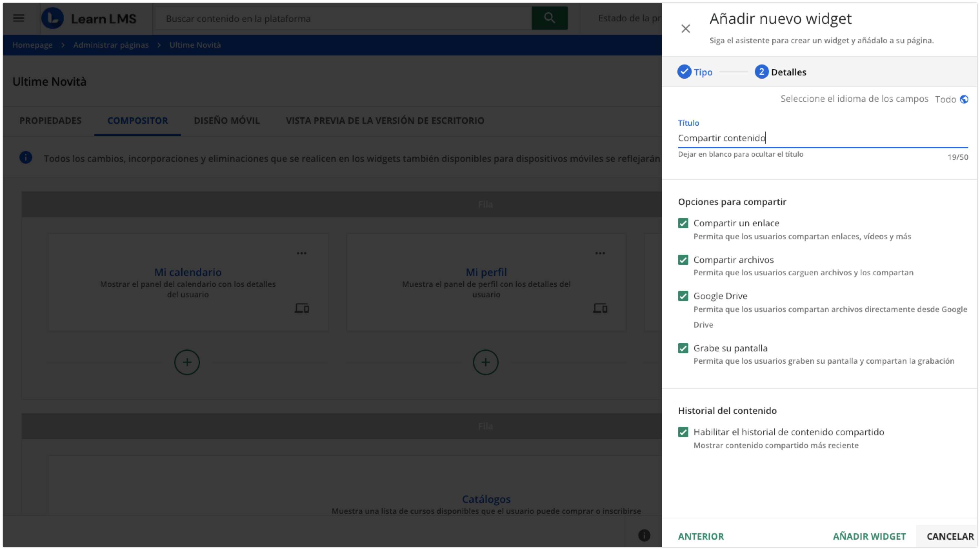Viewport: 980px width, 550px height.
Task: Click plus button below Mi calendario
Action: (187, 362)
